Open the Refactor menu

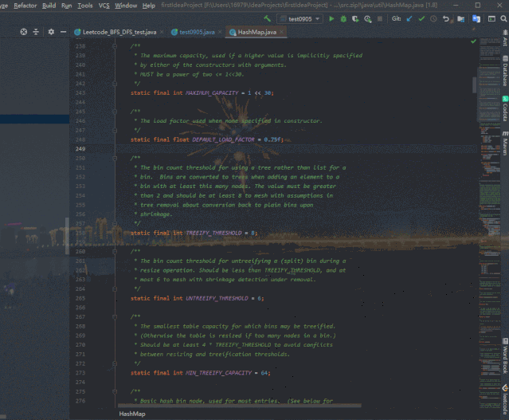(25, 6)
